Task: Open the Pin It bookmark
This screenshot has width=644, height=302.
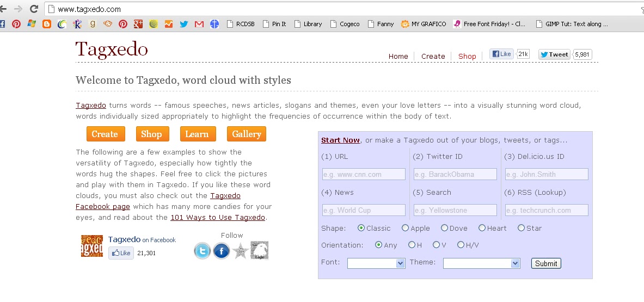Action: click(x=274, y=24)
